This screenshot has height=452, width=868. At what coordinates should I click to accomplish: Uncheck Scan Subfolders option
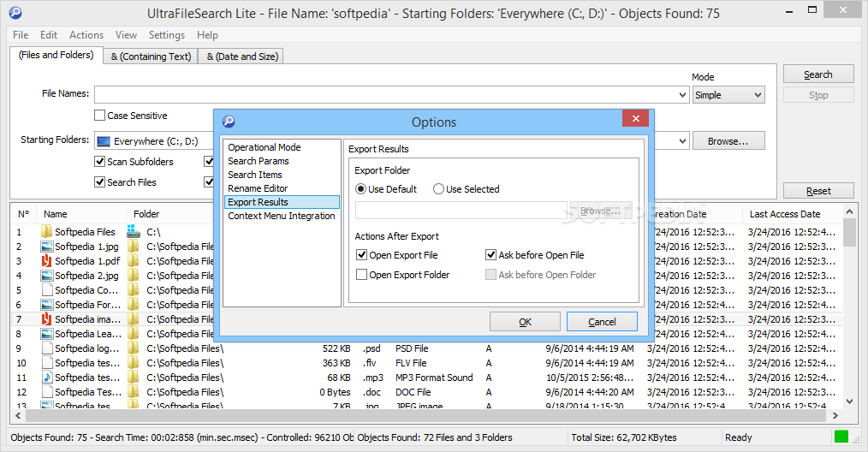[x=99, y=161]
